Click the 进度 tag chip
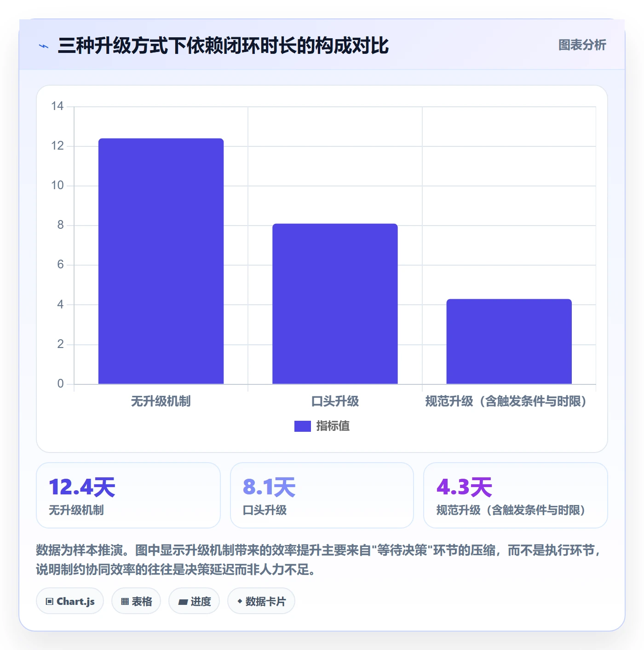This screenshot has width=644, height=650. point(194,601)
